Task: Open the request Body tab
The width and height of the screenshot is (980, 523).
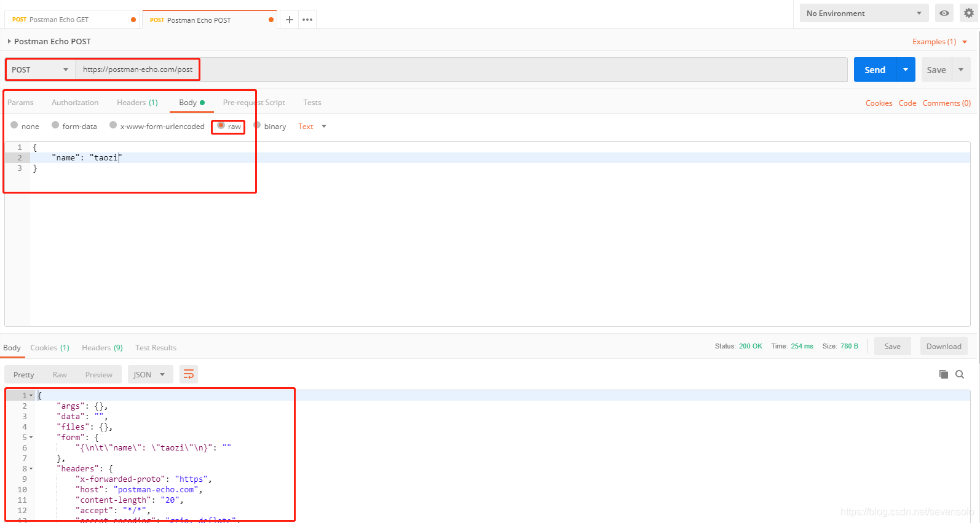Action: tap(191, 103)
